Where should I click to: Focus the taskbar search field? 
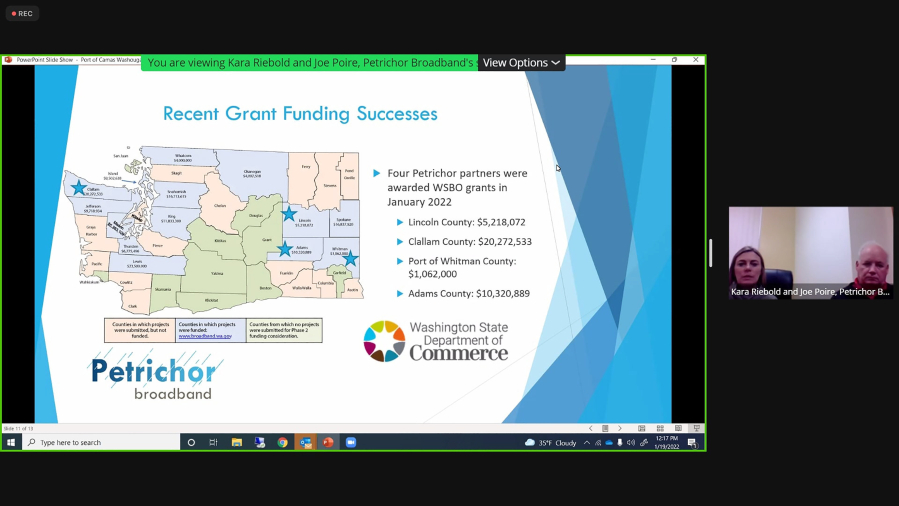tap(100, 442)
